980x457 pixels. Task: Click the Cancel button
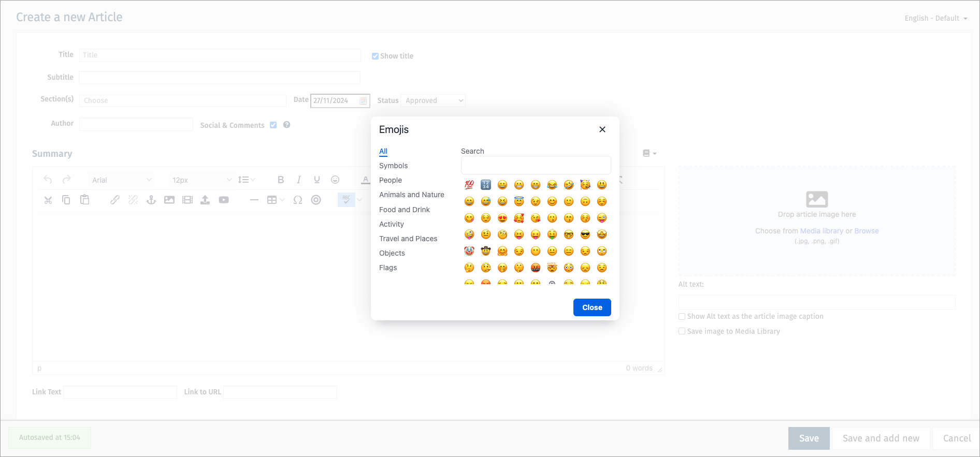[957, 438]
